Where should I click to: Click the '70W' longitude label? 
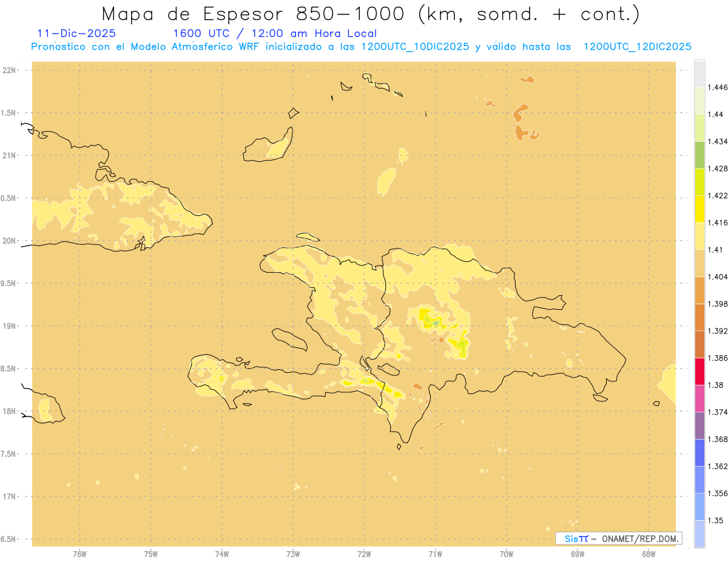pos(507,554)
